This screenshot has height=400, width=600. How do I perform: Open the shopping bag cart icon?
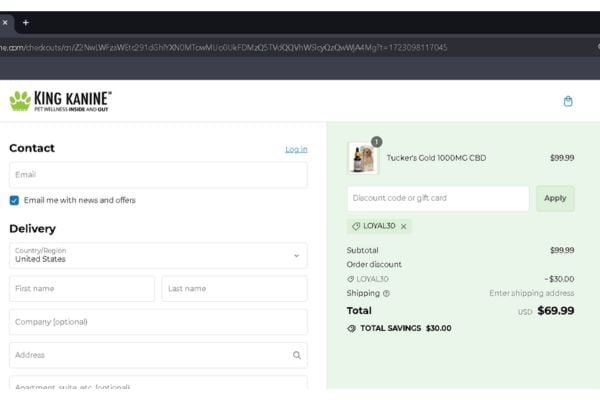pyautogui.click(x=568, y=101)
